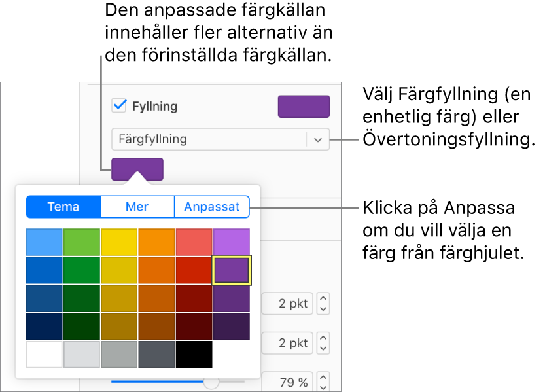Screen dimensions: 545x392
Task: Click the large purple swatch beside Fyllning
Action: [304, 106]
